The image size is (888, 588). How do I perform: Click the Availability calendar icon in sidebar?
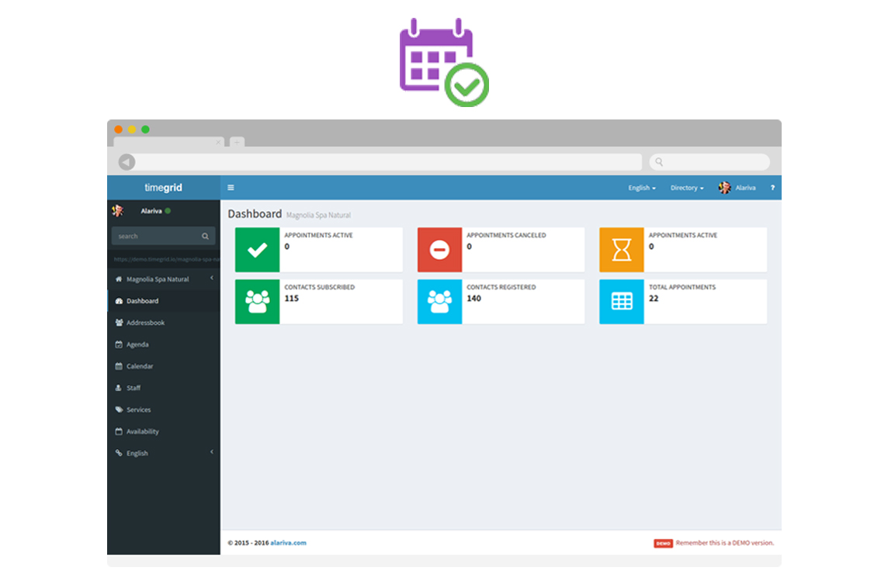click(x=119, y=432)
